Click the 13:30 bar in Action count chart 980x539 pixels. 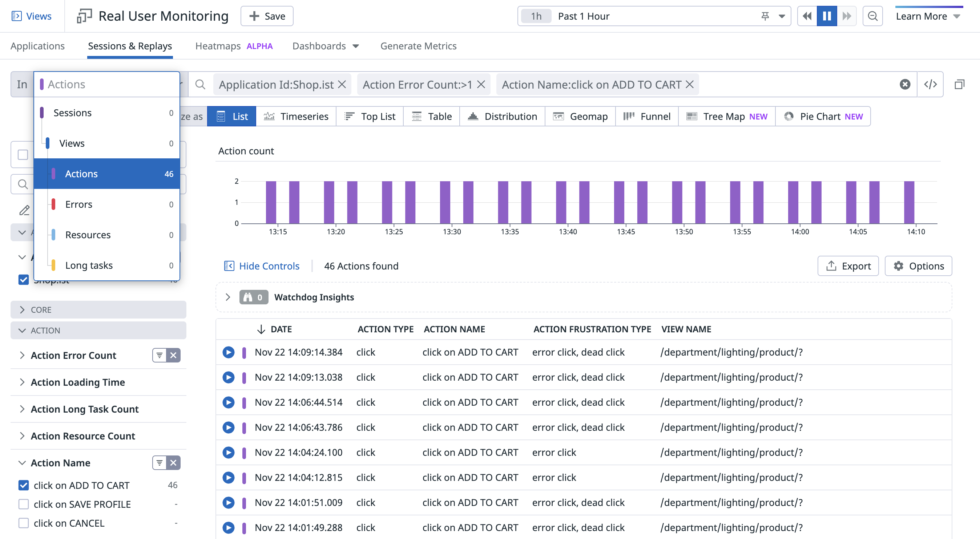pyautogui.click(x=445, y=202)
